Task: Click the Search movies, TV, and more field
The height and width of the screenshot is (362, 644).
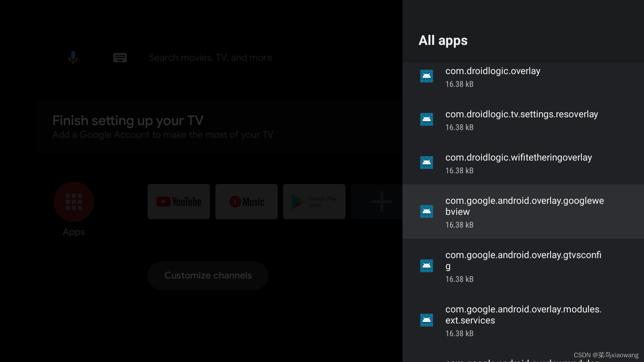Action: coord(210,58)
